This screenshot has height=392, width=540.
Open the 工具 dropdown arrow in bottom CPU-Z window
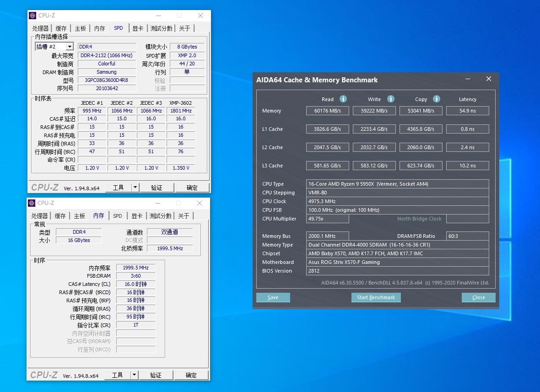(134, 375)
